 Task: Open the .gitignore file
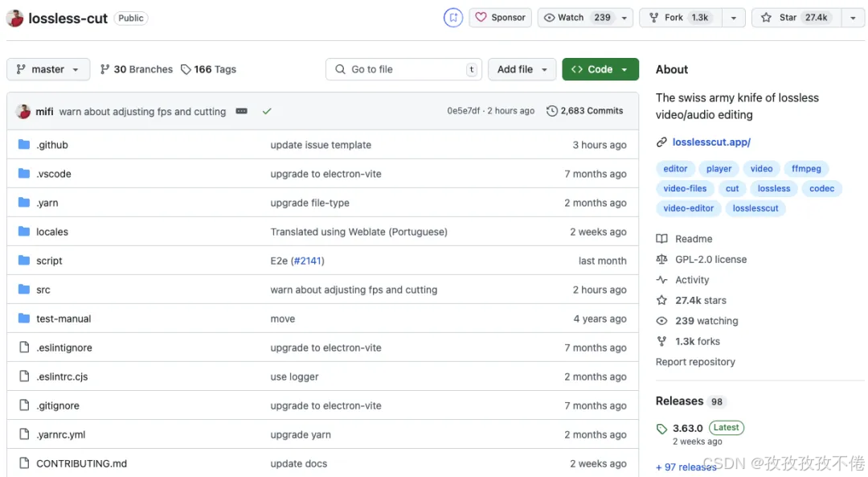(58, 405)
